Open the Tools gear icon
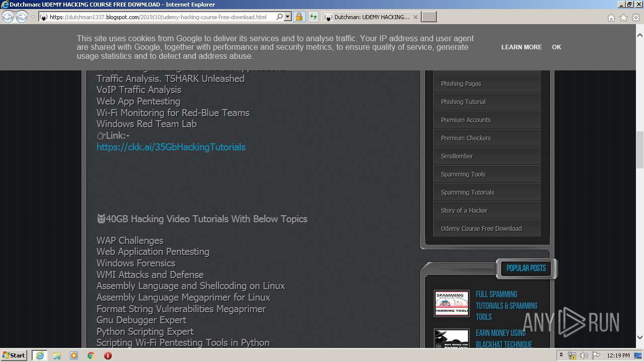This screenshot has width=644, height=362. (x=636, y=18)
